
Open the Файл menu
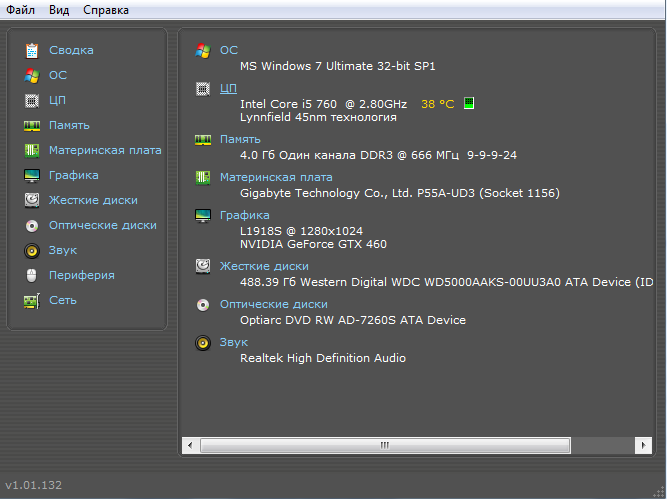(20, 10)
